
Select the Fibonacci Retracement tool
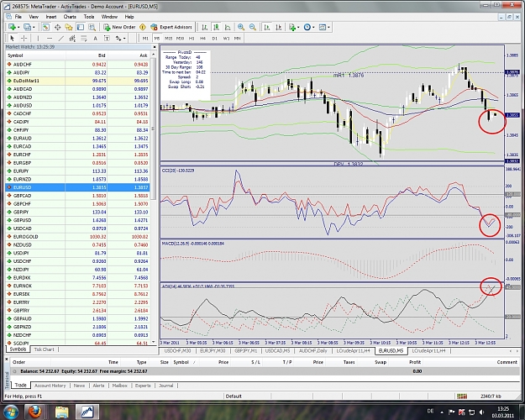click(84, 38)
